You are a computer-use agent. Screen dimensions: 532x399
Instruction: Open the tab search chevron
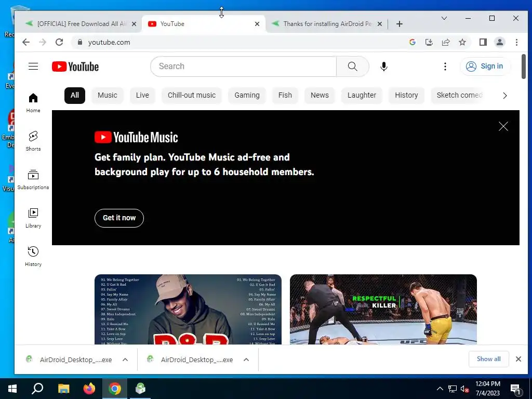pos(444,18)
